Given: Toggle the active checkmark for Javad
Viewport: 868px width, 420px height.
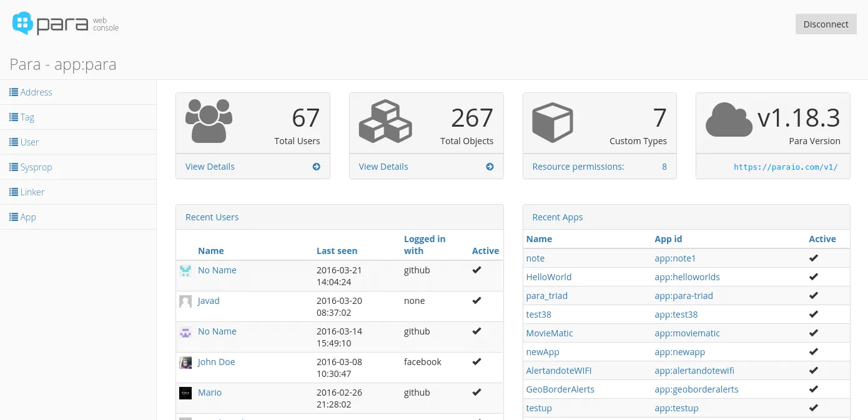Looking at the screenshot, I should tap(476, 300).
